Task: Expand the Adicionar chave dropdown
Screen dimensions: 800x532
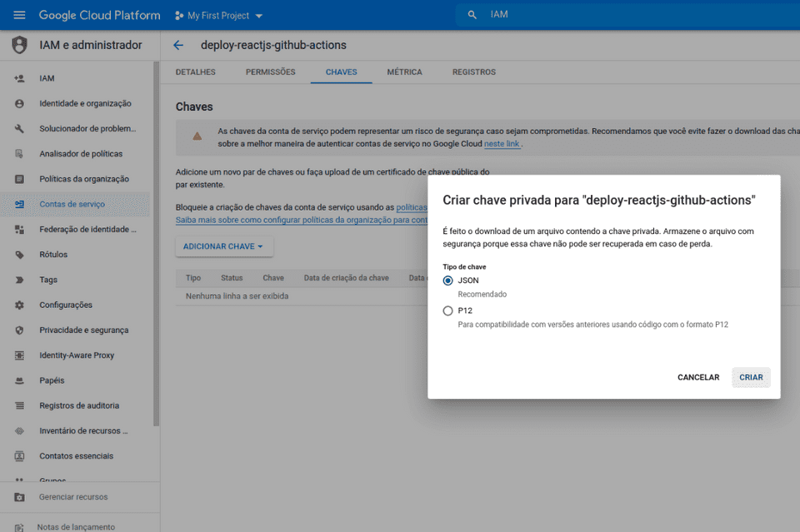Action: point(223,246)
